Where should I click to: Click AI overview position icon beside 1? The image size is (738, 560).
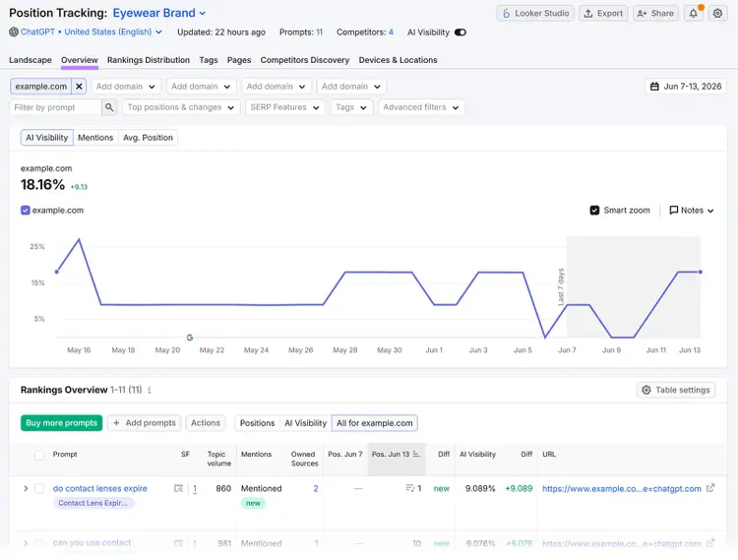tap(410, 488)
